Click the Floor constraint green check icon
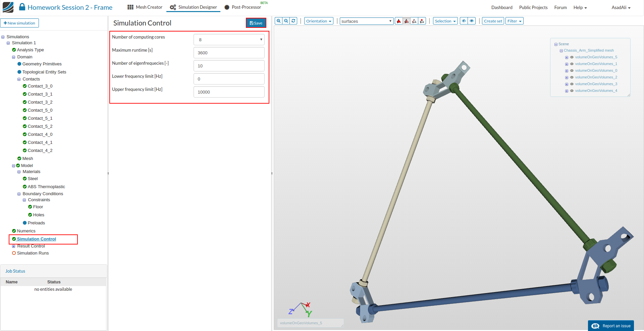Screen dimensions: 644x331 pyautogui.click(x=30, y=207)
